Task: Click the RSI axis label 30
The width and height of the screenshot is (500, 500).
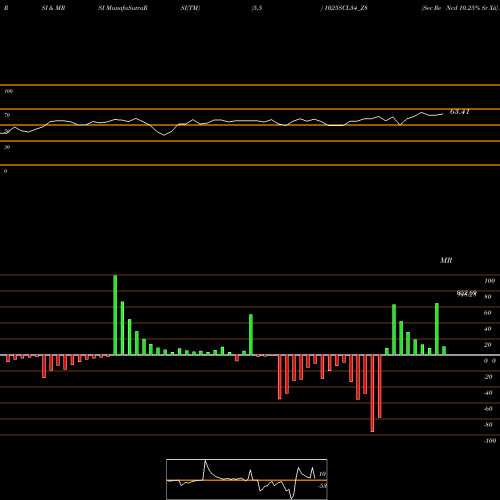Action: (7, 147)
